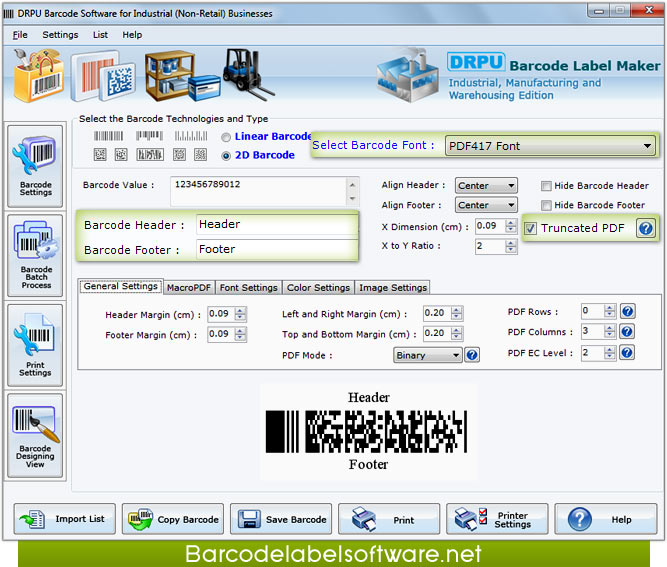
Task: Click the Print button
Action: tap(389, 519)
